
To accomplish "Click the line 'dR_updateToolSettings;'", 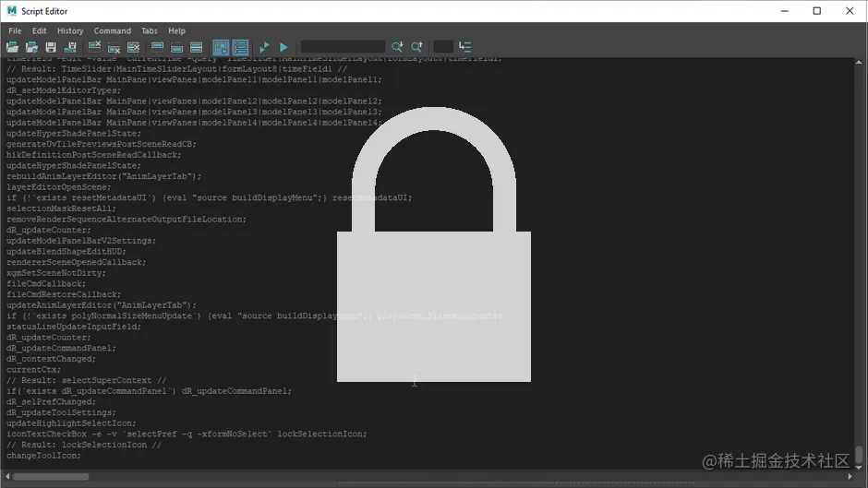I will tap(62, 412).
